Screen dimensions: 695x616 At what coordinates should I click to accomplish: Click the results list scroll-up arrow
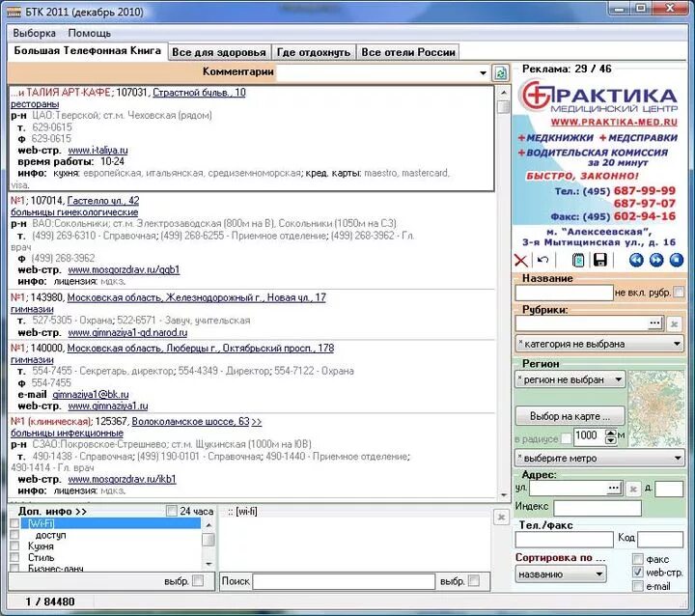tap(504, 93)
